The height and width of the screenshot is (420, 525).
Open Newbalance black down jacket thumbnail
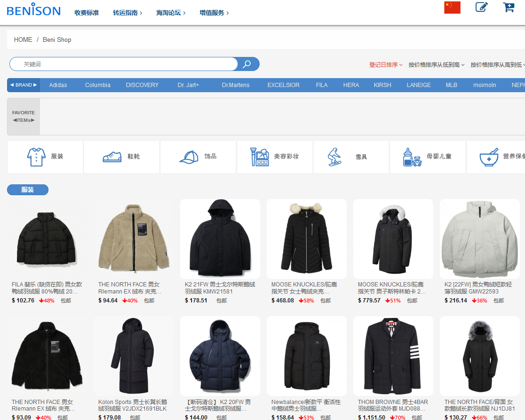pyautogui.click(x=307, y=356)
